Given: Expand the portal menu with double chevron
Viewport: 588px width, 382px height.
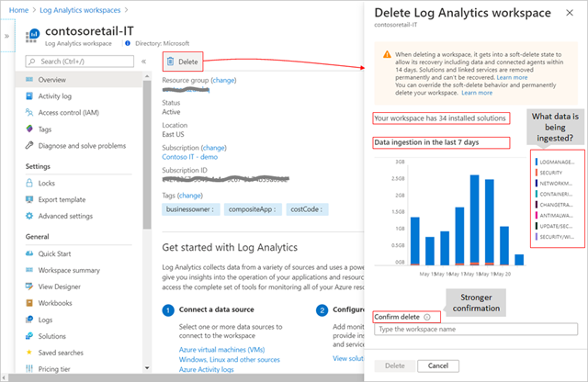Looking at the screenshot, I should point(6,36).
